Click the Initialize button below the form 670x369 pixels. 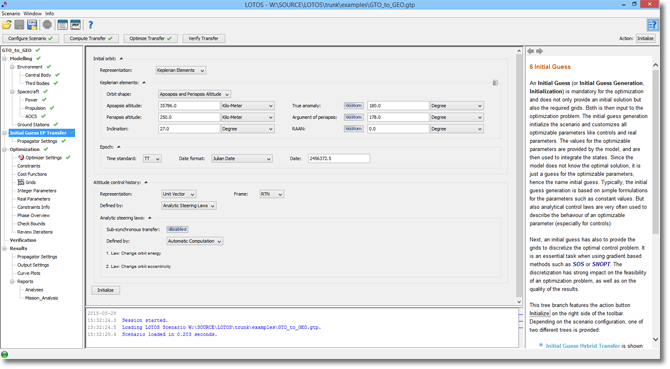[x=106, y=290]
